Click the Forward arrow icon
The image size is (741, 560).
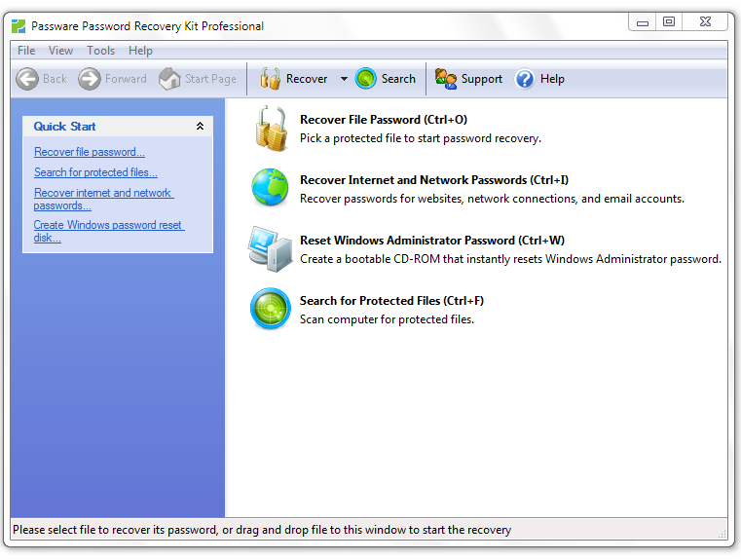[90, 79]
